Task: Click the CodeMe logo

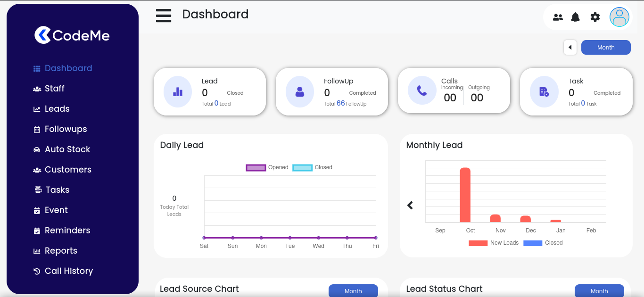Action: 72,35
